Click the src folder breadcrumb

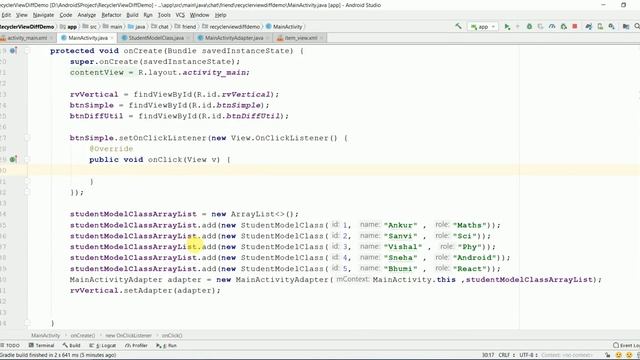[90, 27]
